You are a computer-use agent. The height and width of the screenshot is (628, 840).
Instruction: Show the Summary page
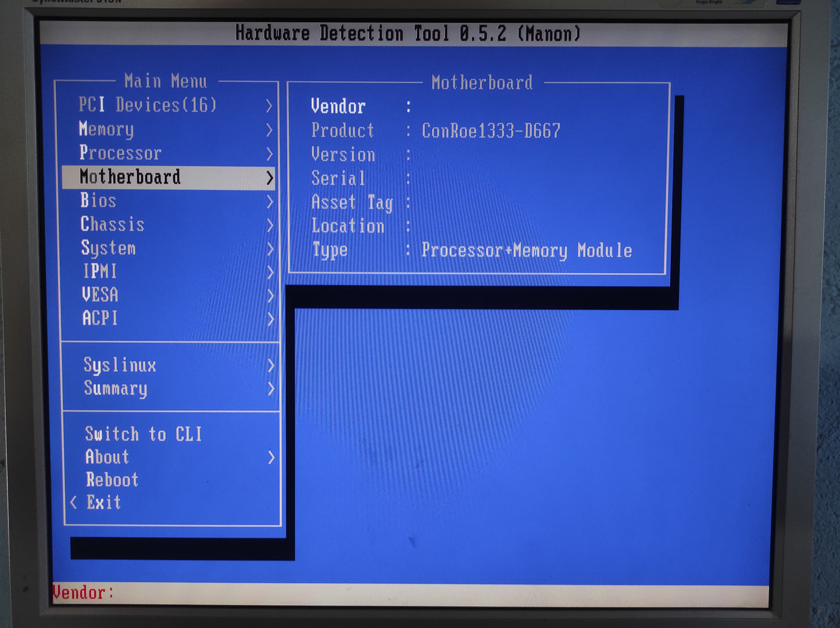[x=116, y=388]
